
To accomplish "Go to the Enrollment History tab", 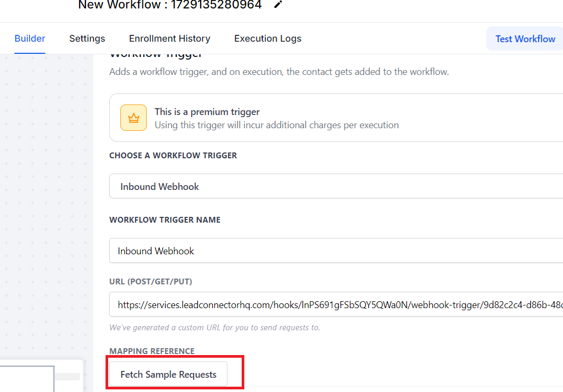I will point(169,39).
